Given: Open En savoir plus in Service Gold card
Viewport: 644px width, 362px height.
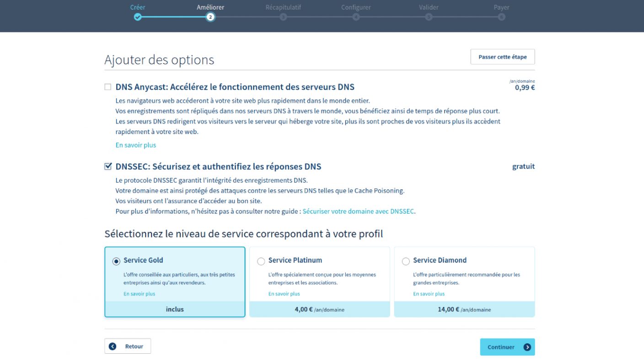Looking at the screenshot, I should click(x=139, y=294).
